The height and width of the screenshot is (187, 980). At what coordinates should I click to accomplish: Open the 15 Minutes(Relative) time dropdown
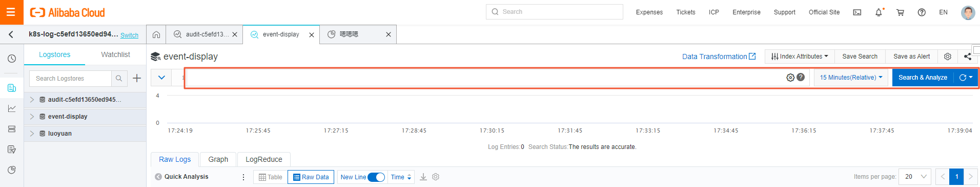(851, 78)
